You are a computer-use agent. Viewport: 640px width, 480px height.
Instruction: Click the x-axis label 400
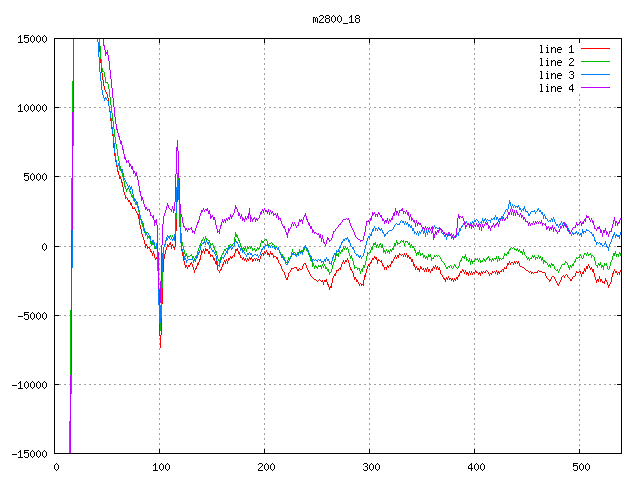pos(476,467)
